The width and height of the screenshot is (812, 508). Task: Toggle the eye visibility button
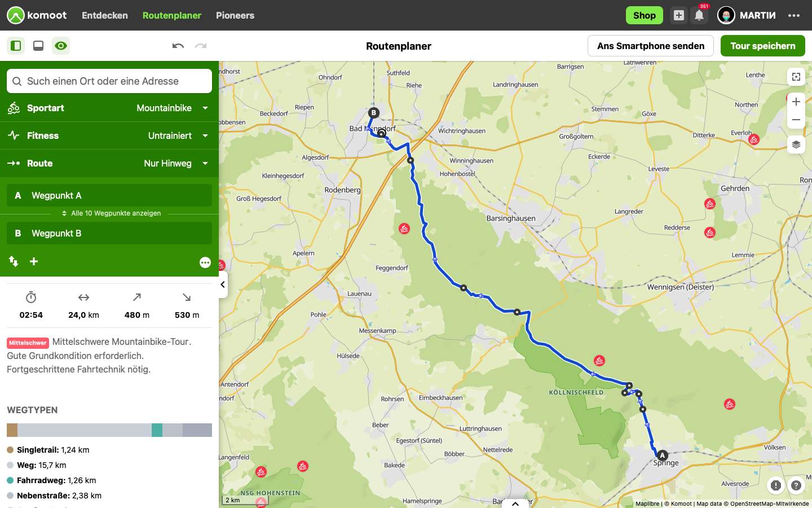[x=61, y=46]
